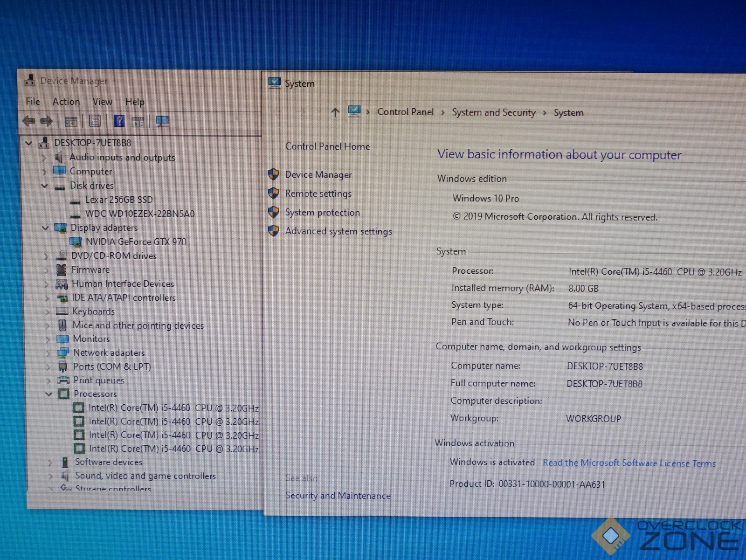746x560 pixels.
Task: Click the blue question mark Help icon
Action: click(x=119, y=122)
